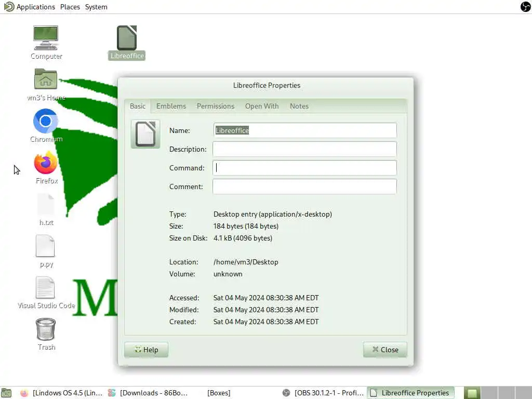Click the OBS icon in top panel

click(526, 6)
